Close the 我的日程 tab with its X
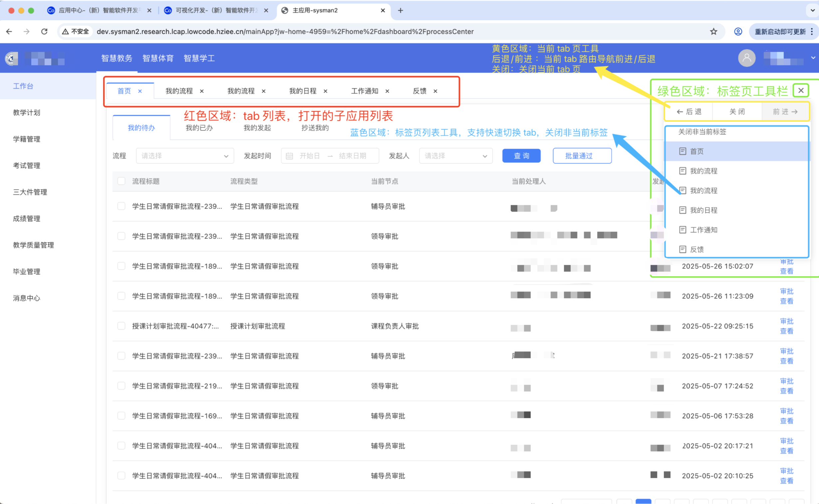819x504 pixels. point(325,91)
